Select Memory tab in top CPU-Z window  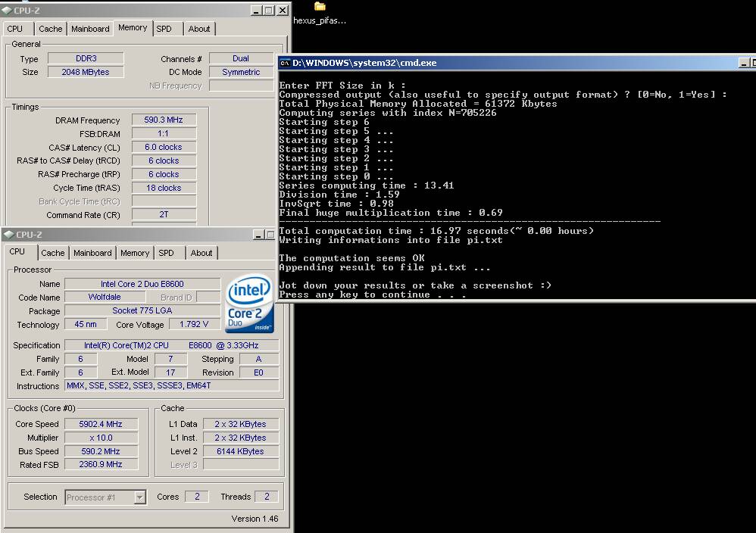pos(133,27)
